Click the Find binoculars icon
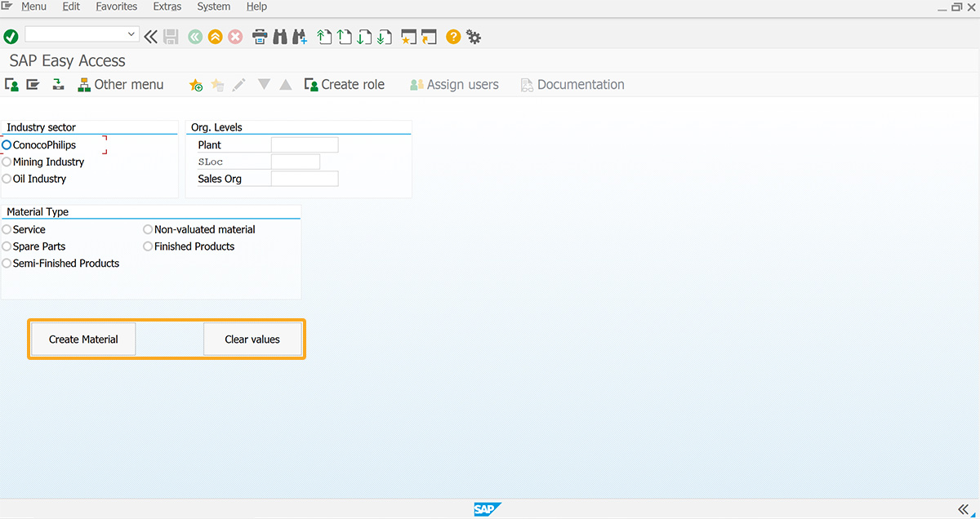 click(x=280, y=37)
